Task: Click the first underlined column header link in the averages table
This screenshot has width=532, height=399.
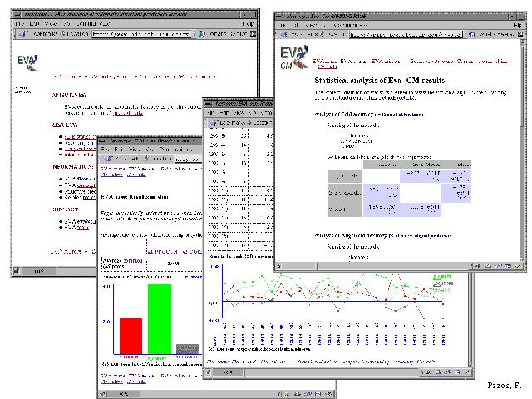Action: [x=163, y=252]
